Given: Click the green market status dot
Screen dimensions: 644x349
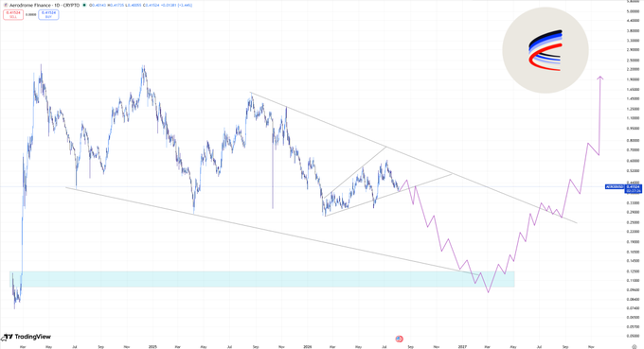Looking at the screenshot, I should [x=84, y=6].
